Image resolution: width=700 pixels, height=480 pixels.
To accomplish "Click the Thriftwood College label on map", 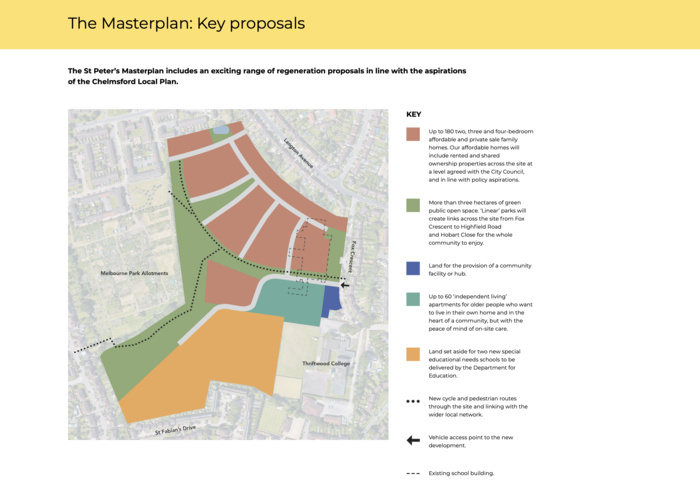I will [x=325, y=364].
